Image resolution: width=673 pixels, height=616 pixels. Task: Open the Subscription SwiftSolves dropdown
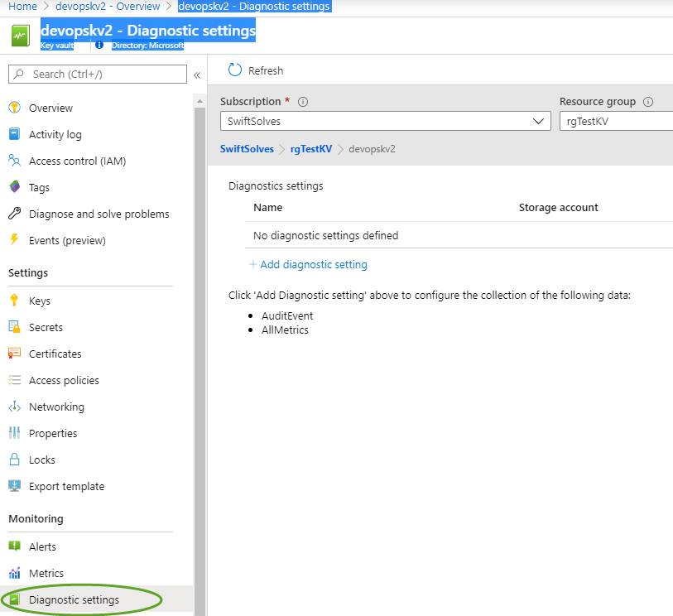click(386, 121)
